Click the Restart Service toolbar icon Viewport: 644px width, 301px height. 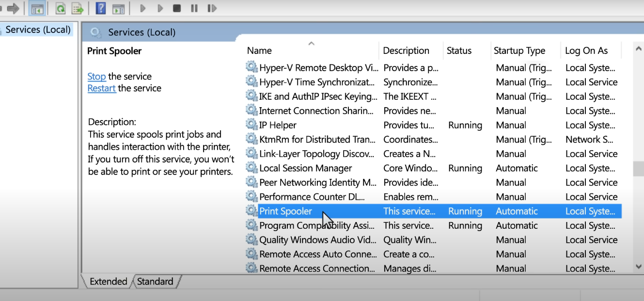click(x=212, y=8)
